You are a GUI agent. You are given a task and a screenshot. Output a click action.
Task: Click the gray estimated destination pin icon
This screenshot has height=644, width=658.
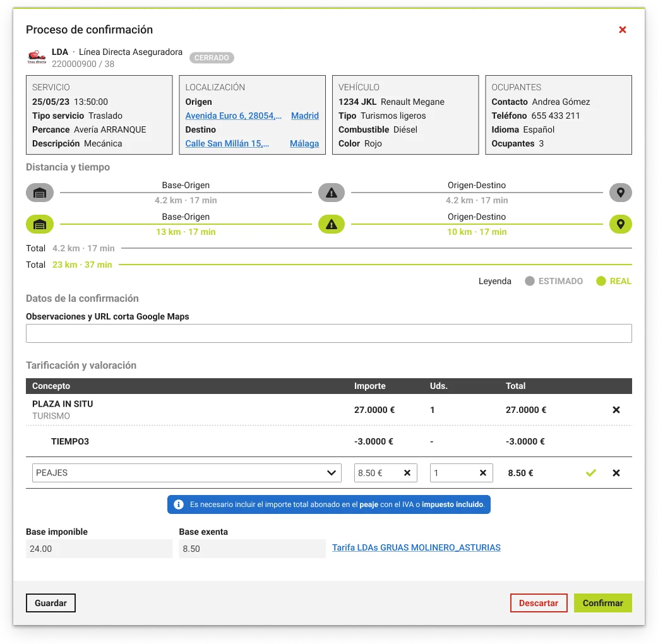(621, 193)
